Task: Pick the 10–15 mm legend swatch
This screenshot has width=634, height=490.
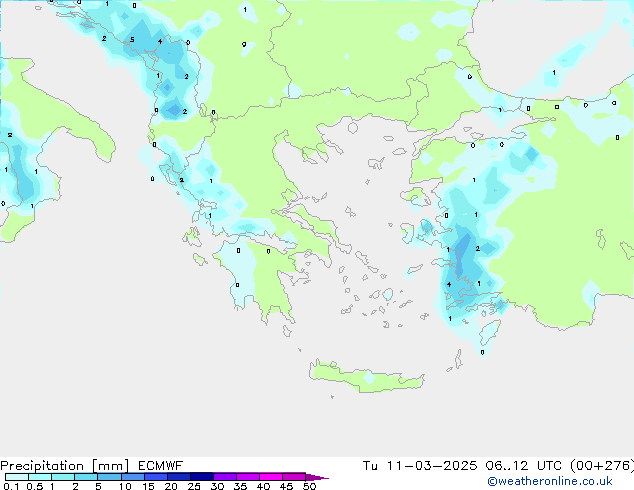Action: click(132, 477)
